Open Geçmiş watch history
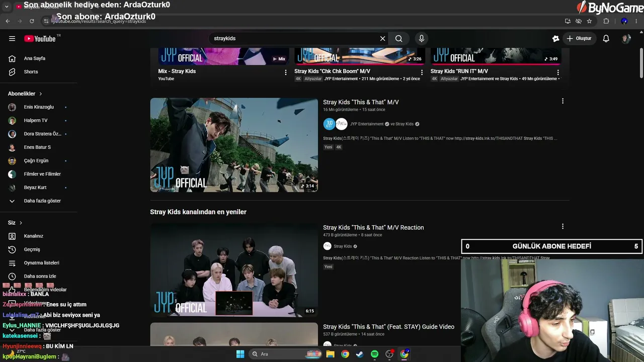 32,249
